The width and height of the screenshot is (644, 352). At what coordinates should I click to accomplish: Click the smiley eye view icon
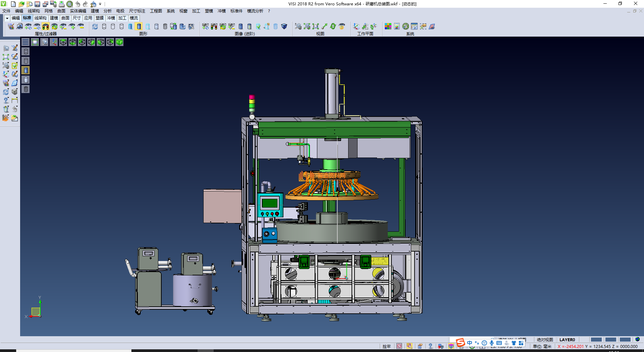click(342, 27)
